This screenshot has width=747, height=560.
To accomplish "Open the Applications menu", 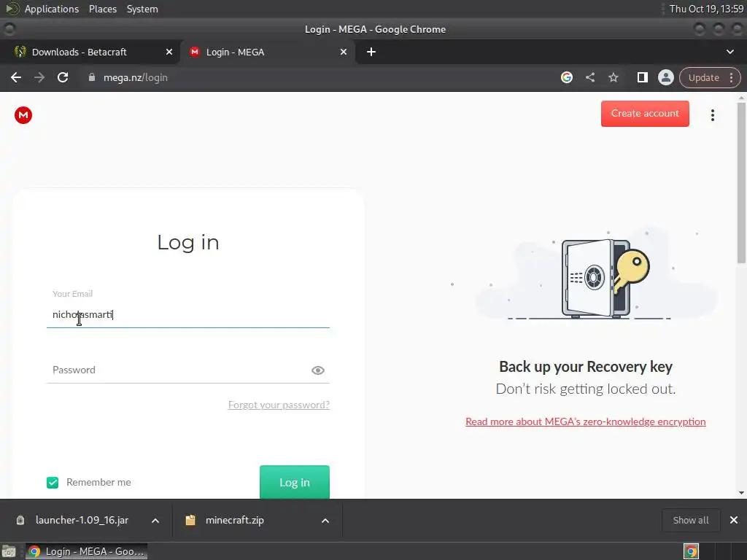I will coord(52,9).
